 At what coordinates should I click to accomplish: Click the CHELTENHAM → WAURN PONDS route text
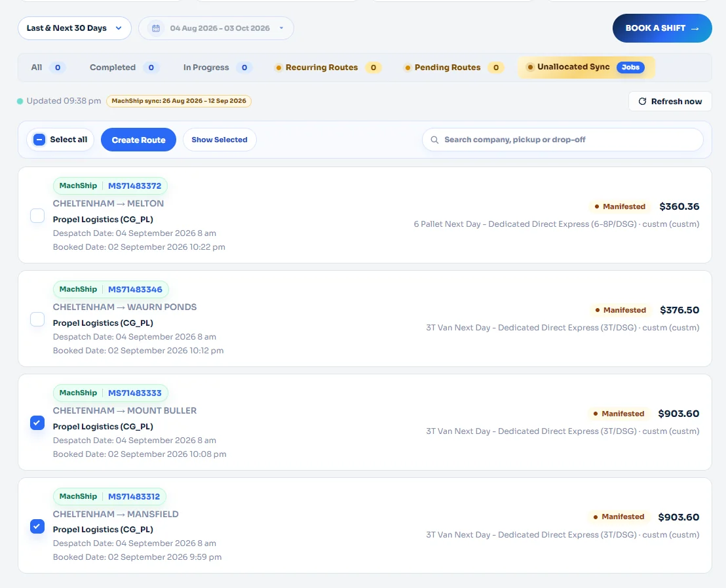(x=124, y=307)
